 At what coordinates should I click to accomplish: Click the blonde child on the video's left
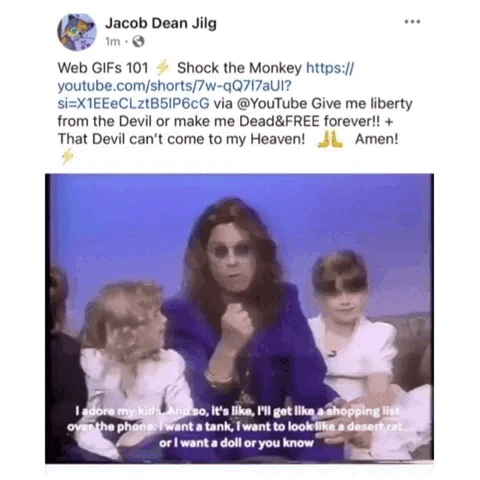[x=127, y=350]
